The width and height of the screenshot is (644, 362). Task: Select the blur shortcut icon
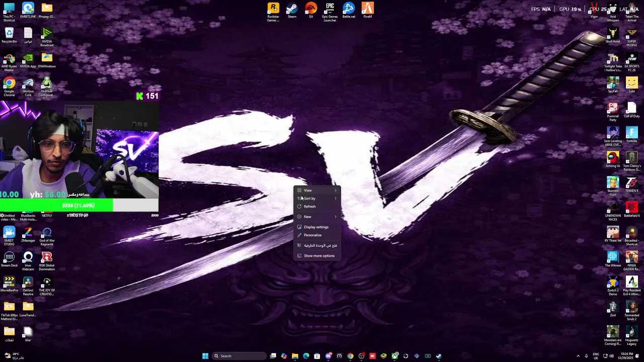[x=28, y=334]
